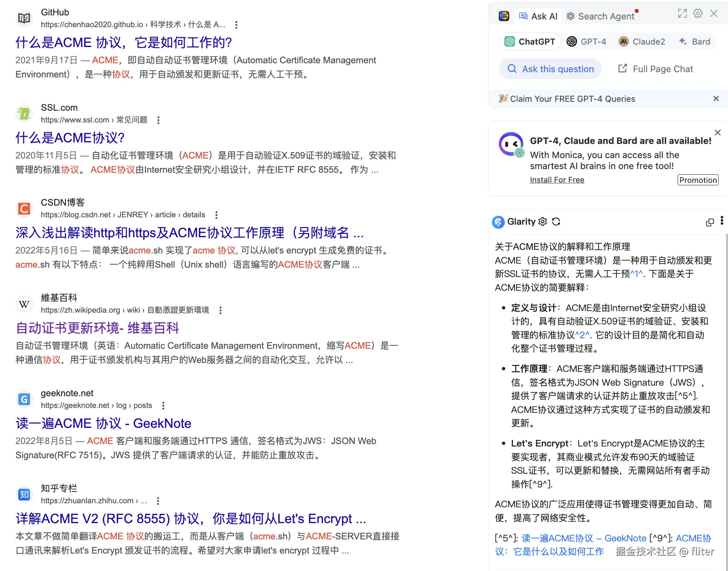Click the Glarity heading 关于ACME协议的解释和工作原理
Image resolution: width=728 pixels, height=571 pixels.
click(x=562, y=247)
